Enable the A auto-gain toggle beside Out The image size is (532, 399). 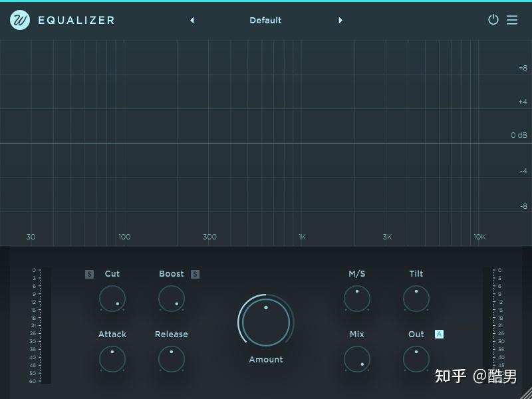click(x=439, y=334)
